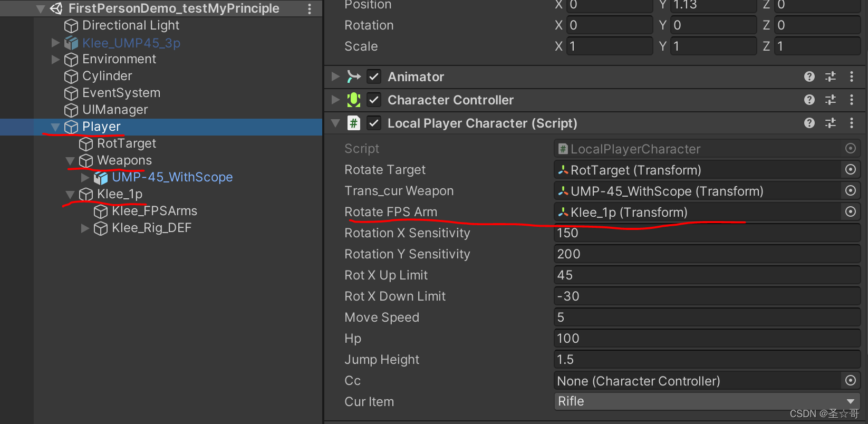Image resolution: width=868 pixels, height=424 pixels.
Task: Open presets for Local Player Character script
Action: coord(831,123)
